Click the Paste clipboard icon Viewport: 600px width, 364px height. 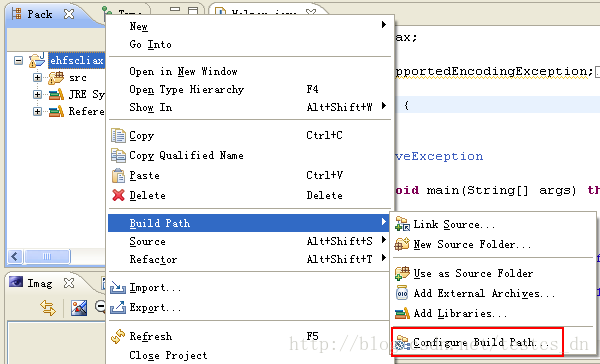118,175
